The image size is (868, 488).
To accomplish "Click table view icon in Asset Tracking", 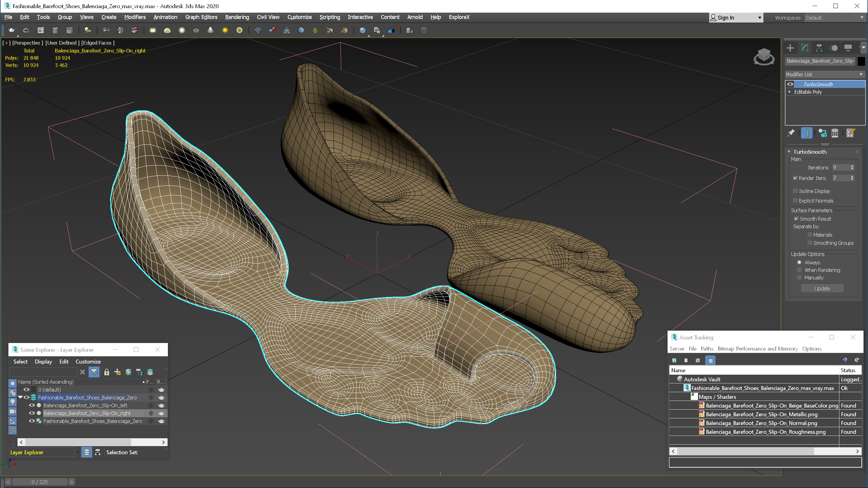I will coord(711,360).
